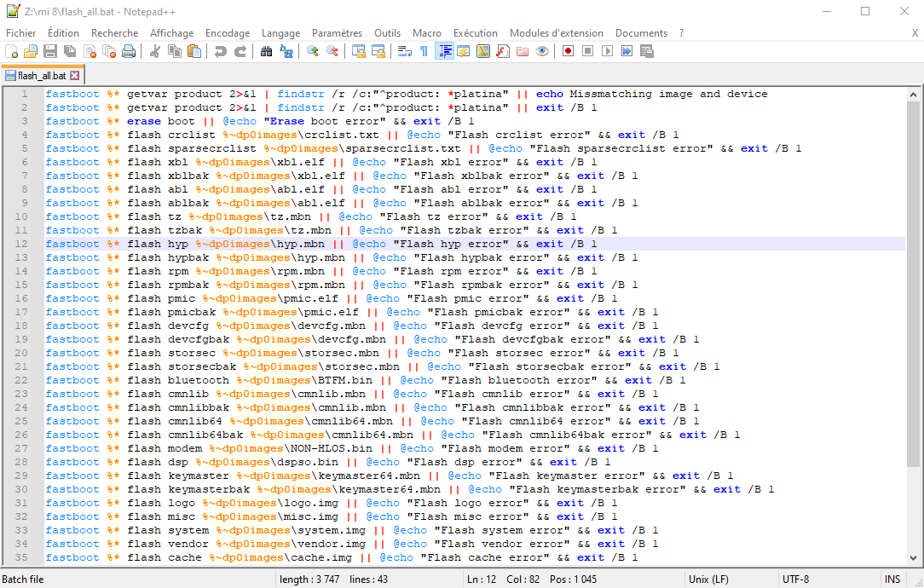Click the Replace toolbar icon
Image resolution: width=924 pixels, height=588 pixels.
(x=286, y=51)
